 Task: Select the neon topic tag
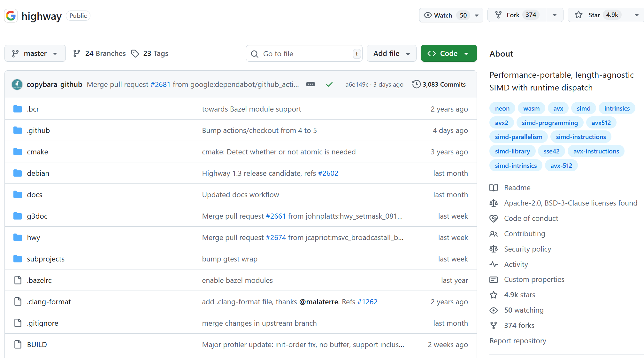502,108
